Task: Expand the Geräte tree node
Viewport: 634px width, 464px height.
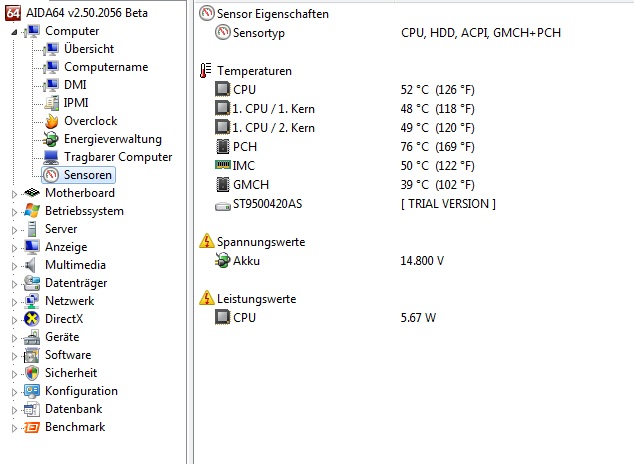Action: coord(14,338)
